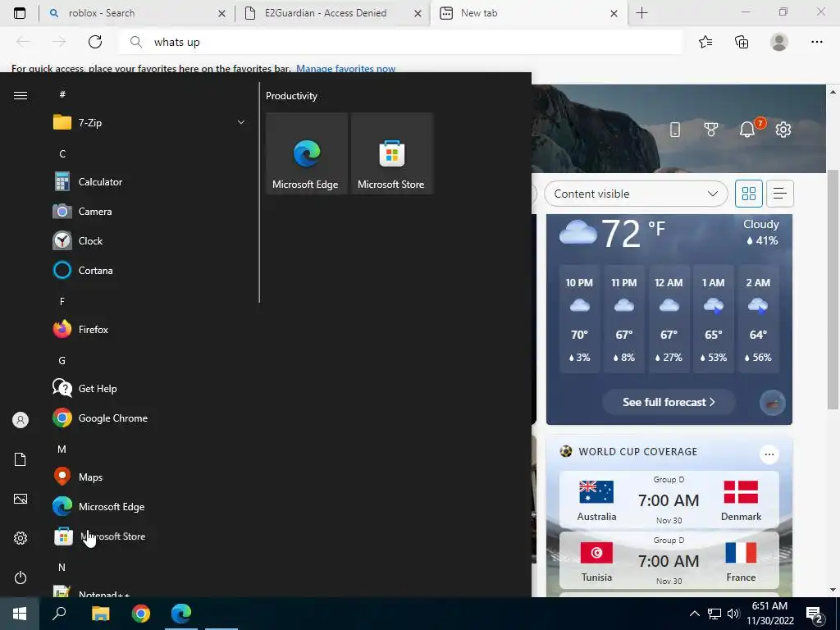Open Documents from the Start sidebar
Viewport: 840px width, 630px height.
21,459
